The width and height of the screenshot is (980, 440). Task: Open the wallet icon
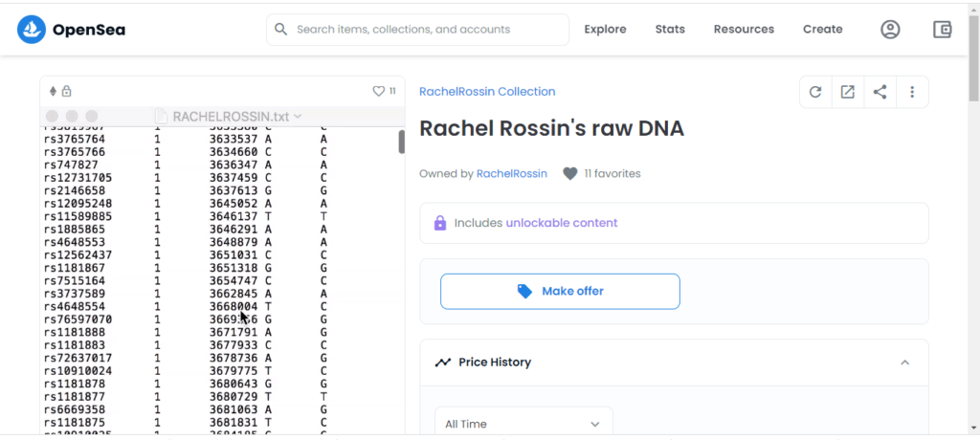coord(942,30)
